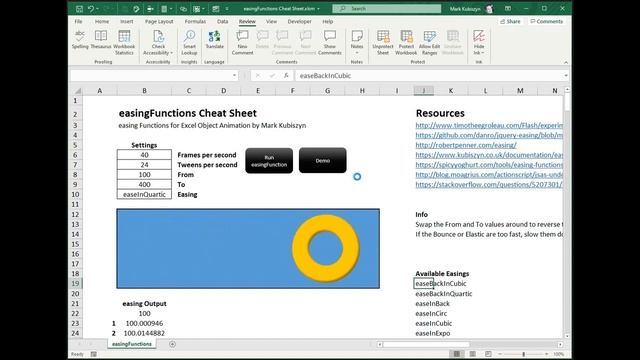Run the Spelling check
640x360 pixels.
coord(80,40)
